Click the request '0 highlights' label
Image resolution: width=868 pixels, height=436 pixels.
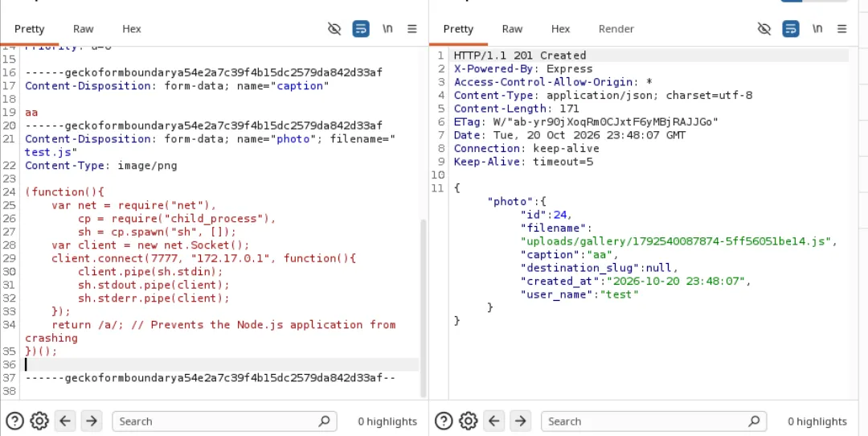[x=387, y=421]
